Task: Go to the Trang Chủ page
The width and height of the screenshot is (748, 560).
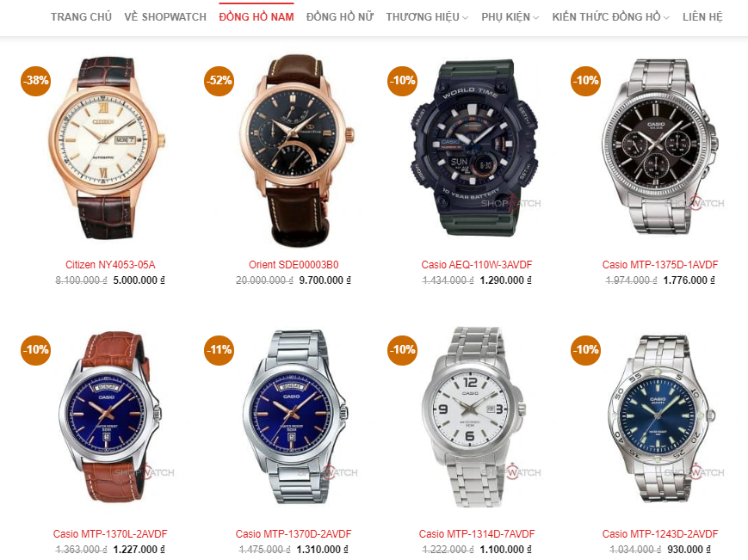Action: 81,17
